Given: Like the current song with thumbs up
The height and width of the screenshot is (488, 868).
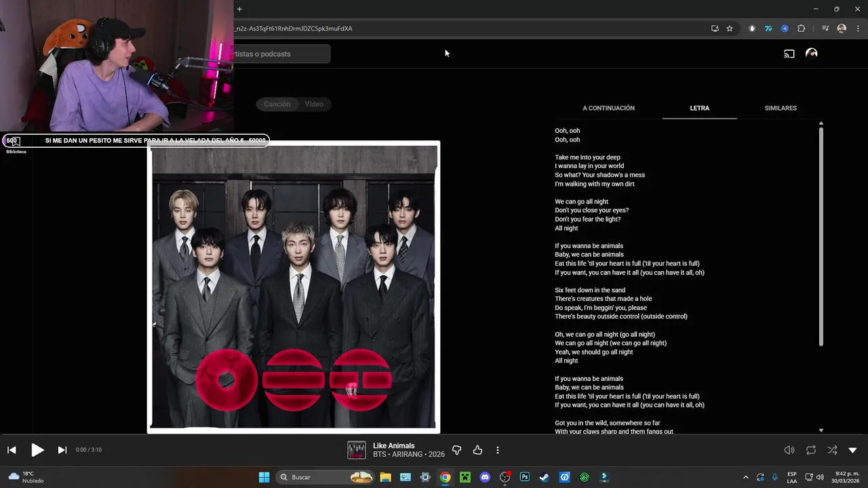Looking at the screenshot, I should pyautogui.click(x=477, y=450).
